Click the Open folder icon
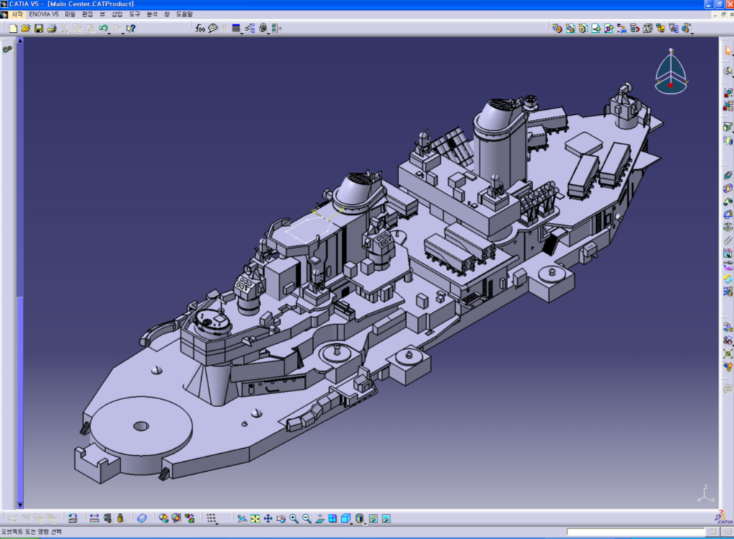Viewport: 734px width, 539px height. [26, 28]
